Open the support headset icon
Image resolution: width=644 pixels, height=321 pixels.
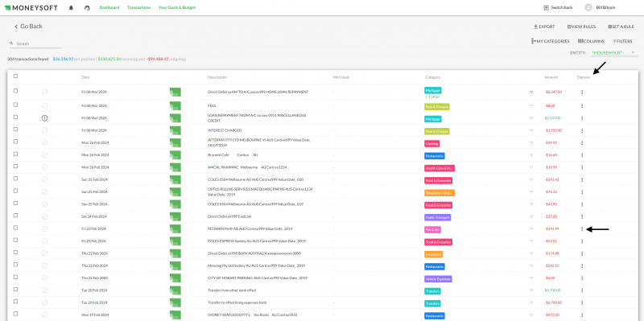[x=87, y=7]
